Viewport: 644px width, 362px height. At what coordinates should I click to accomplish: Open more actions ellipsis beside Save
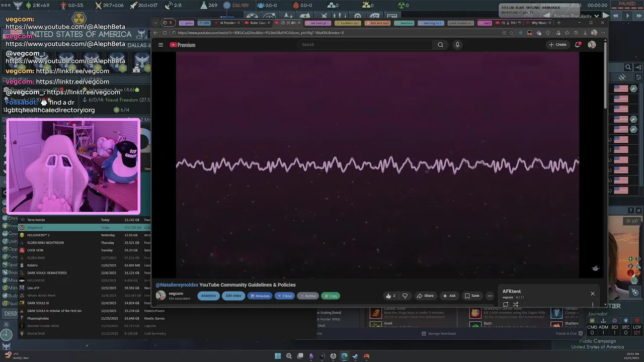point(490,296)
